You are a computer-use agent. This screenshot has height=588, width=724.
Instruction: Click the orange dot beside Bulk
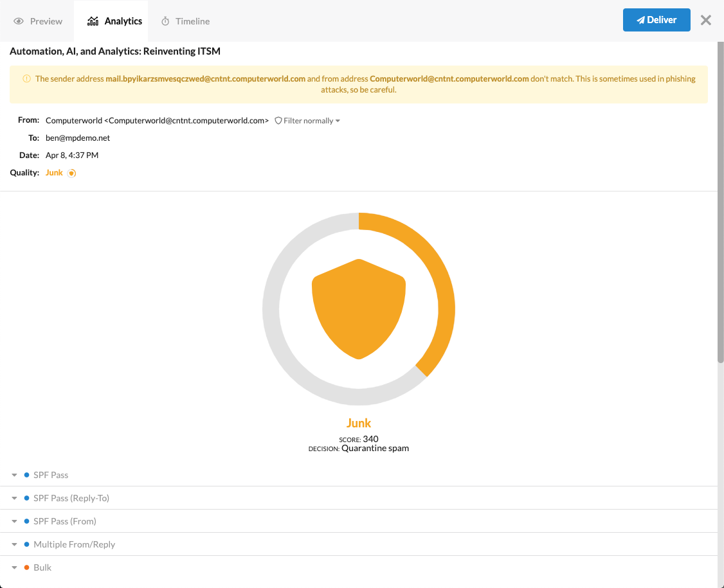tap(26, 567)
